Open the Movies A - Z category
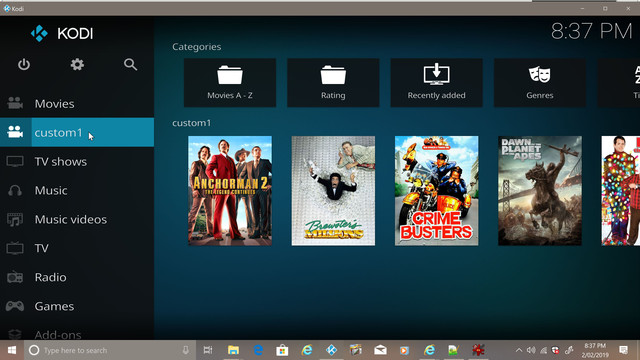Viewport: 640px width, 360px height. point(230,83)
